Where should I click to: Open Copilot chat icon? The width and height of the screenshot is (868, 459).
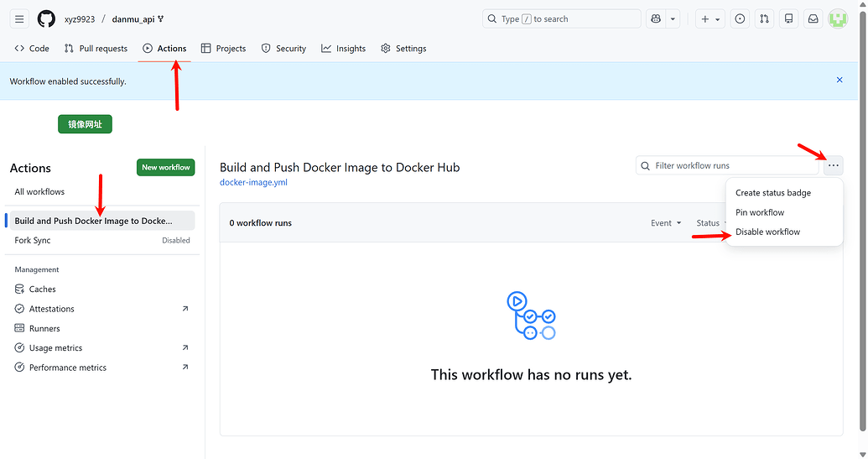pos(656,18)
